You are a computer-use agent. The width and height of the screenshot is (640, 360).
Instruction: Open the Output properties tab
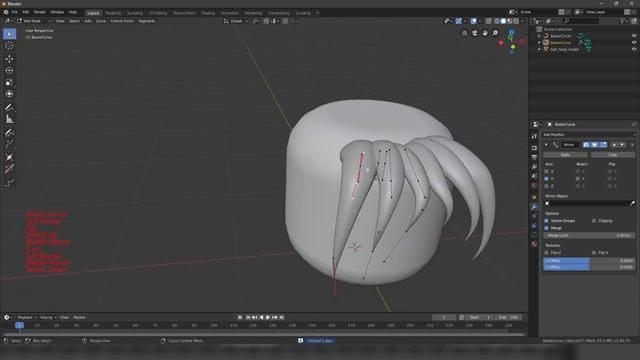534,157
